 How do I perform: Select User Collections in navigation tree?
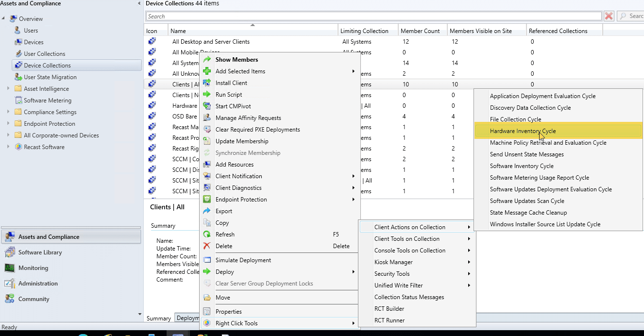coord(44,54)
